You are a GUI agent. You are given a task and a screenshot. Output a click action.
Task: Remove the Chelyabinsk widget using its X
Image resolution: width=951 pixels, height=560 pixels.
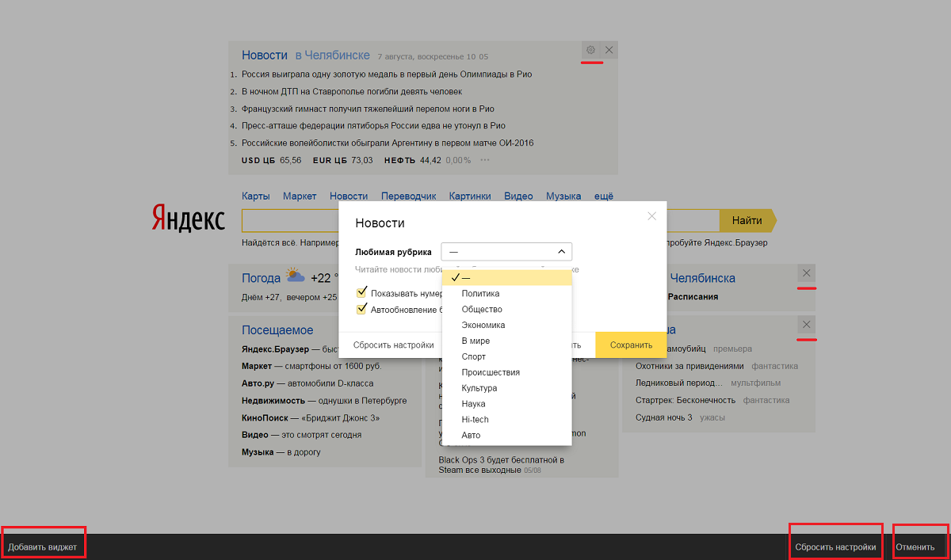point(806,273)
